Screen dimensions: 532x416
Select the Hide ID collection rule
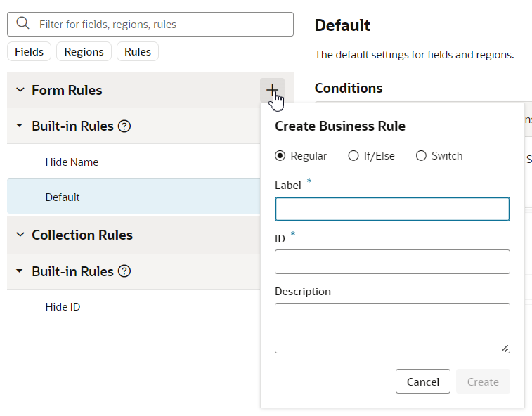pos(63,307)
